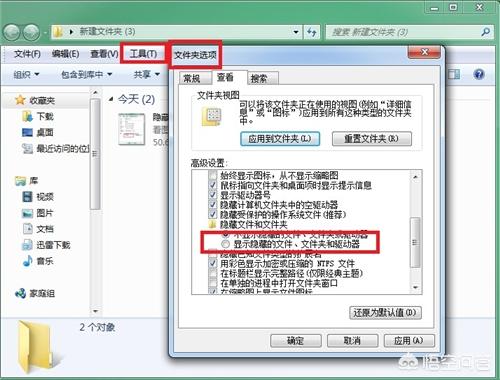500x380 pixels.
Task: Click the blue Help question mark icon
Action: pyautogui.click(x=479, y=74)
